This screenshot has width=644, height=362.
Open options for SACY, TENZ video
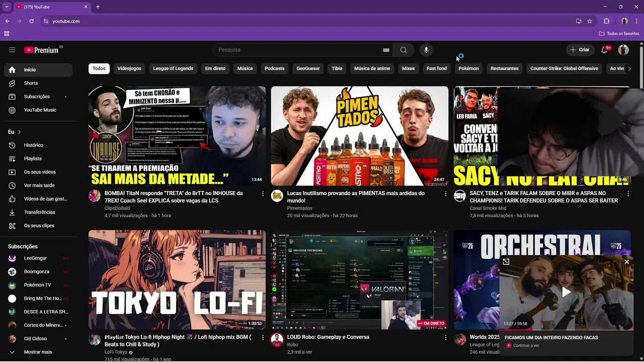coord(628,194)
